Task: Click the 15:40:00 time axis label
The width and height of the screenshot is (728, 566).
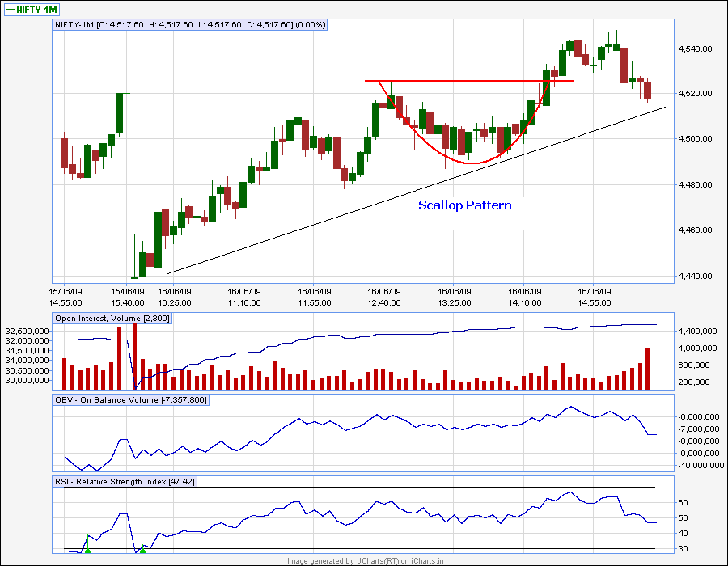Action: pyautogui.click(x=128, y=303)
